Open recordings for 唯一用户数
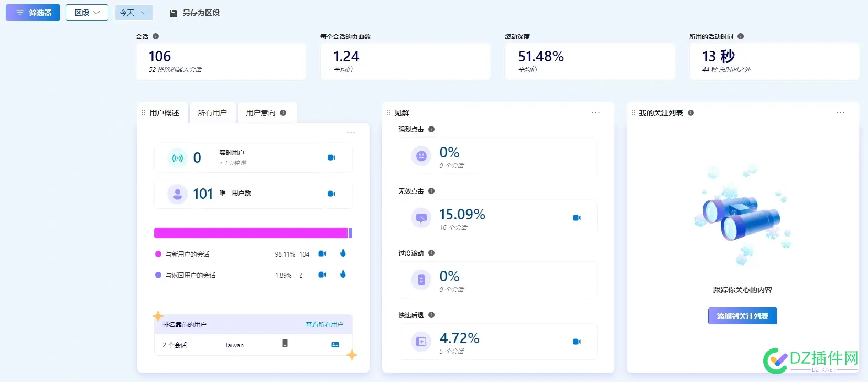868x382 pixels. coord(331,194)
